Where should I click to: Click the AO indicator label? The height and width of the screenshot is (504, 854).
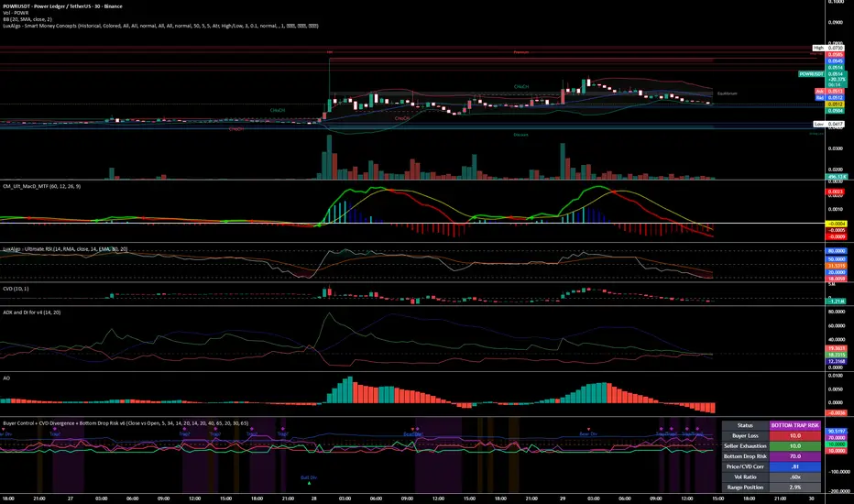pos(6,378)
